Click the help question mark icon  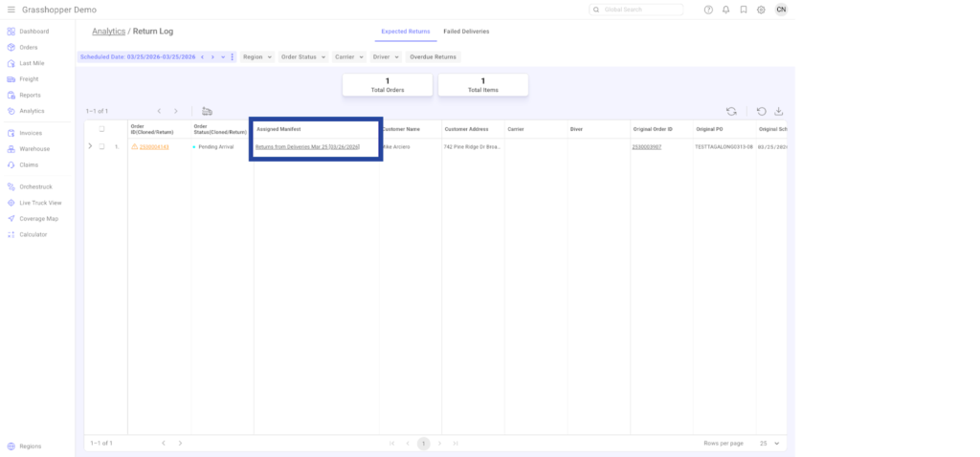[708, 10]
